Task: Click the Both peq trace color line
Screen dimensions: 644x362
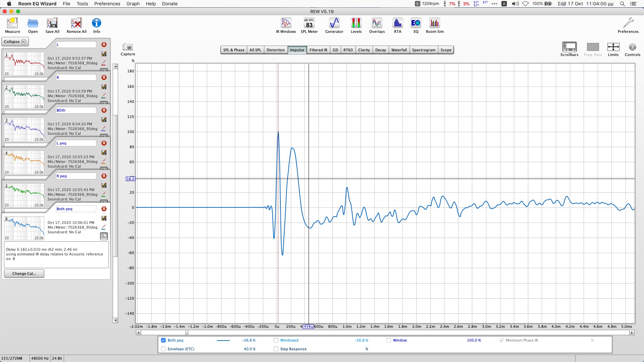Action: pyautogui.click(x=223, y=340)
